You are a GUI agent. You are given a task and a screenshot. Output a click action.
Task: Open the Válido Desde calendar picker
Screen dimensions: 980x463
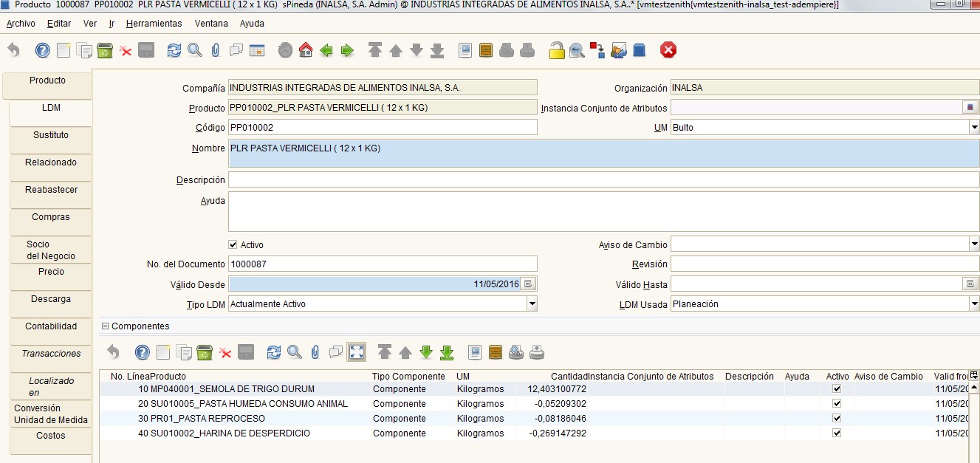tap(529, 284)
